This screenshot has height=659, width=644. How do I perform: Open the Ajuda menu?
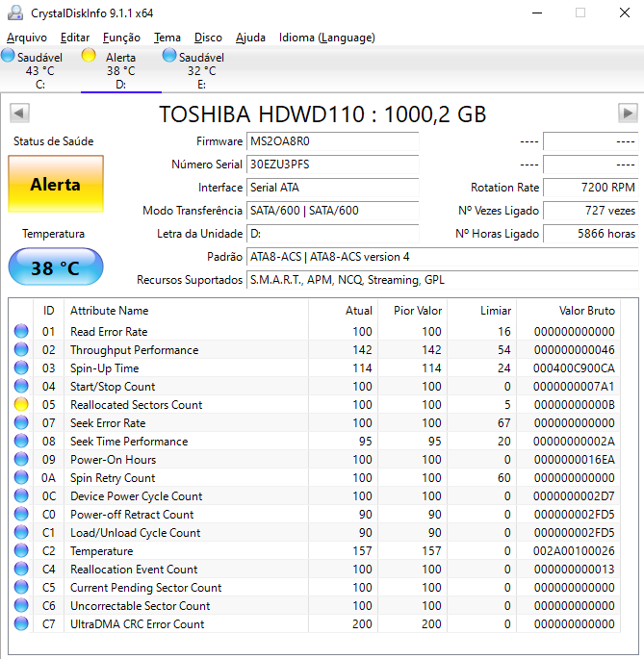pos(250,38)
